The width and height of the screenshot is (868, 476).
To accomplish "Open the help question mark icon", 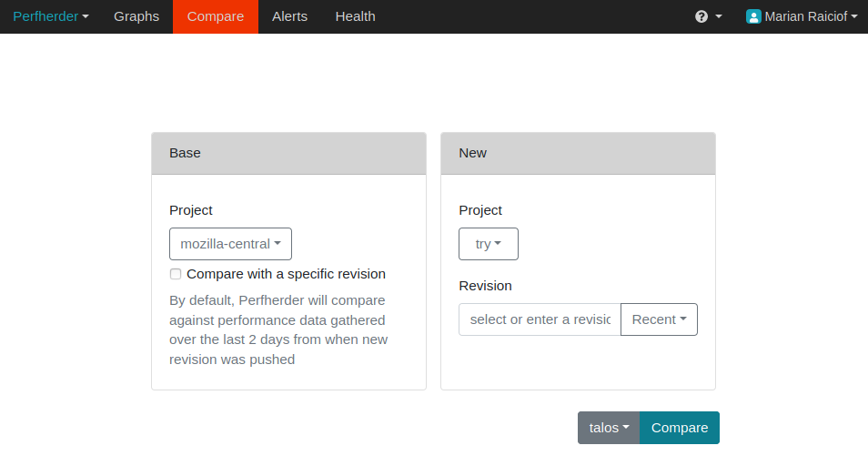I will pyautogui.click(x=701, y=16).
